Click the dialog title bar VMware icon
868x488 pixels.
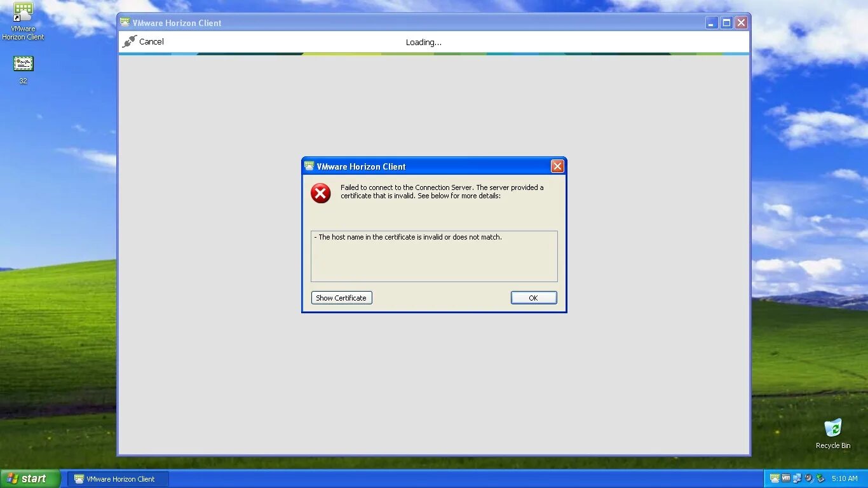[309, 166]
